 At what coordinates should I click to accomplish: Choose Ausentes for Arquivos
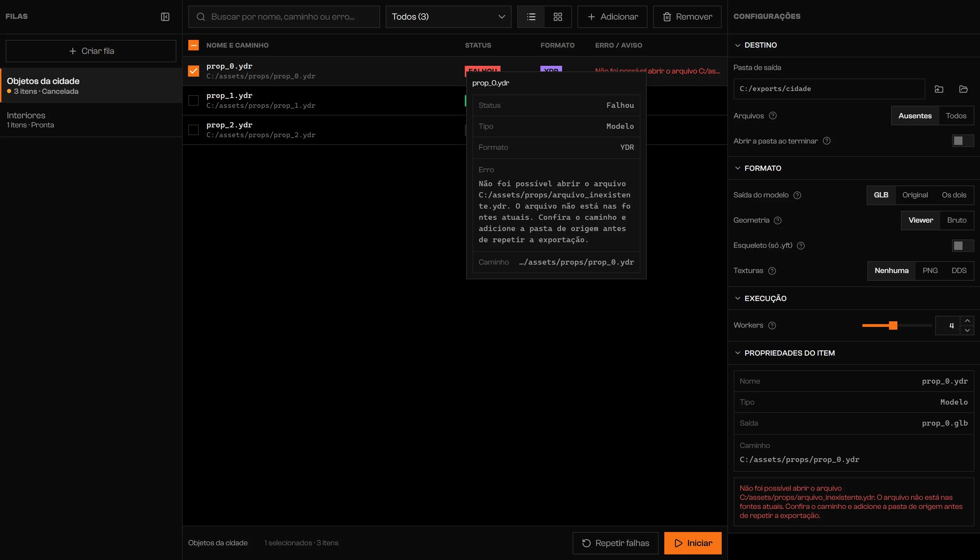coord(915,116)
